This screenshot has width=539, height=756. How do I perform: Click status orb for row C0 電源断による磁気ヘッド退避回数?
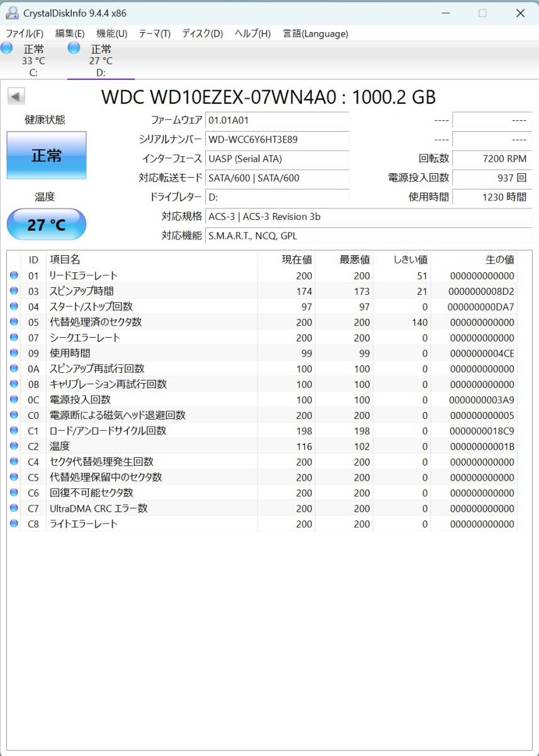(x=14, y=415)
